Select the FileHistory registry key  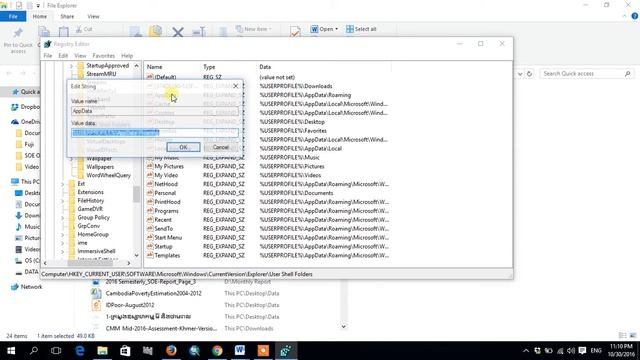click(91, 200)
